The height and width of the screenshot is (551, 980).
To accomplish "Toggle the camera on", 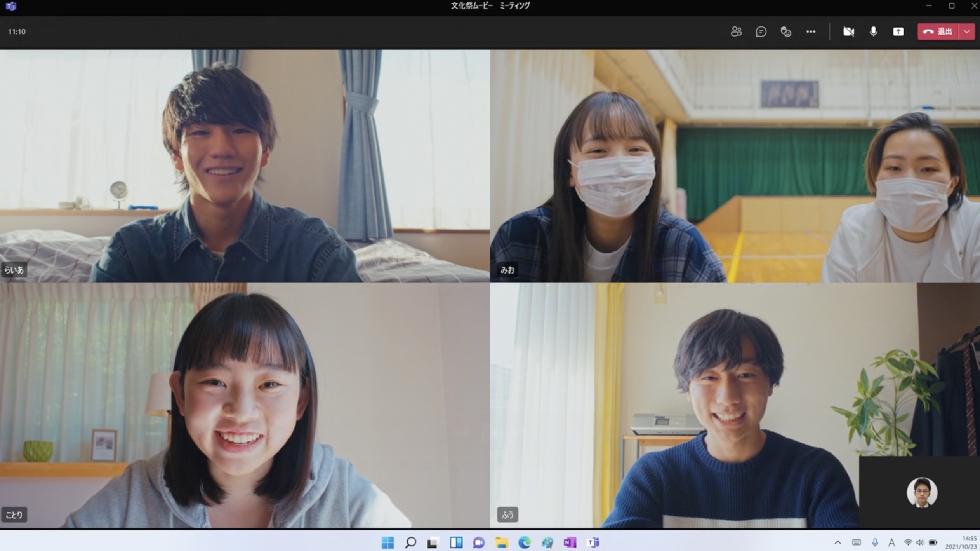I will [848, 31].
